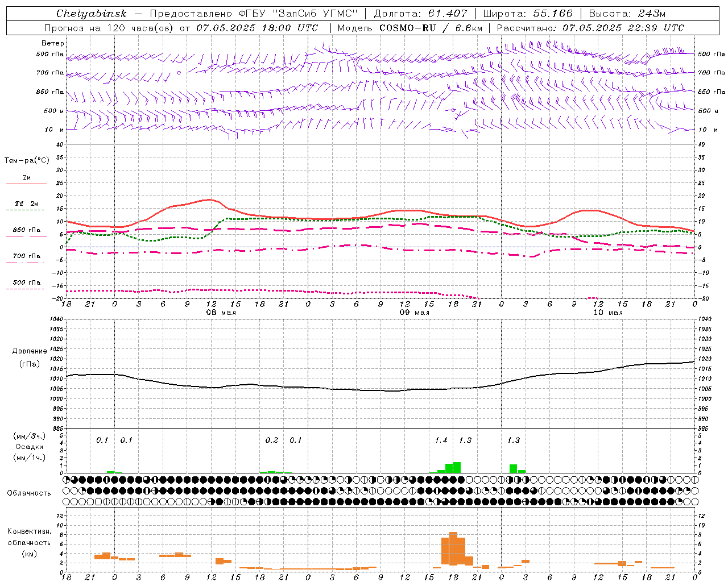Click the 'Тем-ра(°C)' temperature panel label
The width and height of the screenshot is (728, 582).
27,161
